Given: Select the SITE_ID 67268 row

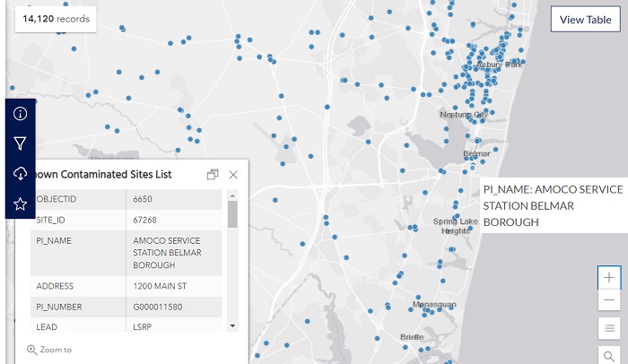Looking at the screenshot, I should pyautogui.click(x=126, y=220).
